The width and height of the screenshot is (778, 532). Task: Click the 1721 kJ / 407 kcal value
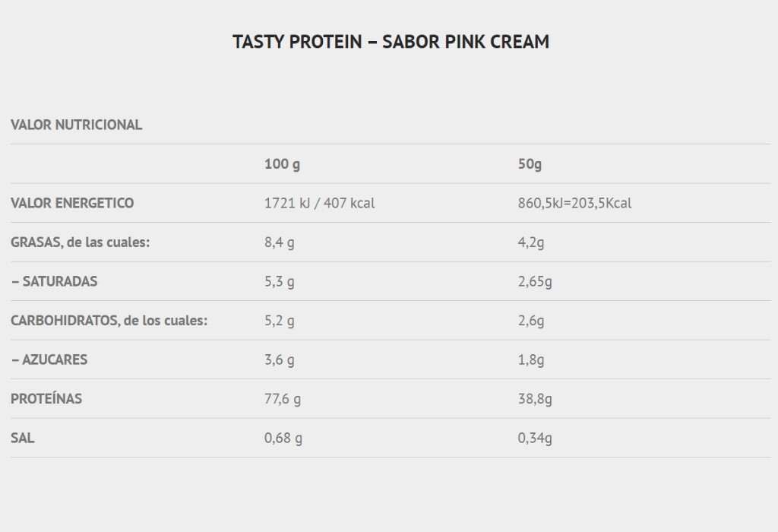pyautogui.click(x=320, y=203)
